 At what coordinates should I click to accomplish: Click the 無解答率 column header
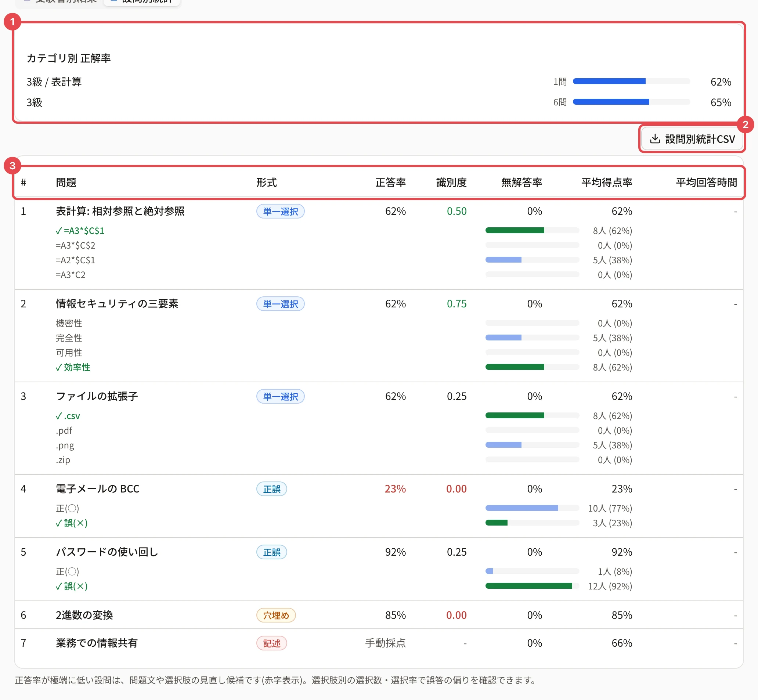pos(521,183)
